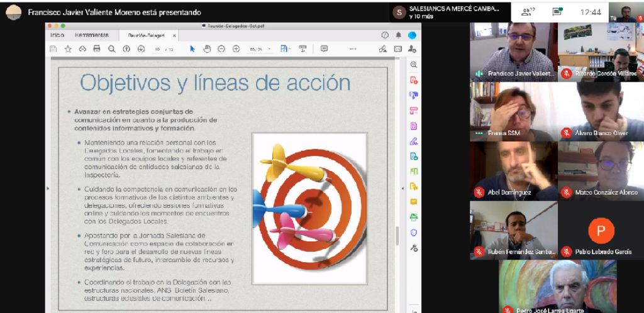Open the Export PDF blue tool in right panel

pyautogui.click(x=414, y=95)
